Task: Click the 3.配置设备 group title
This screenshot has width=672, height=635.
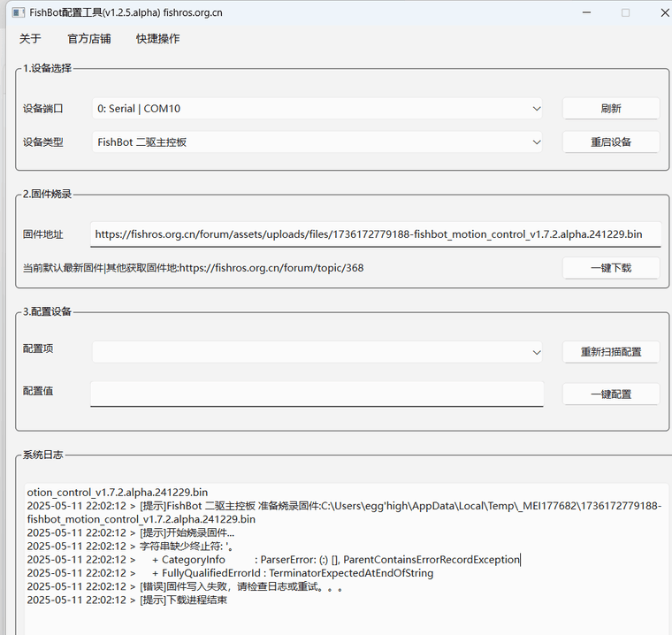Action: pos(47,311)
